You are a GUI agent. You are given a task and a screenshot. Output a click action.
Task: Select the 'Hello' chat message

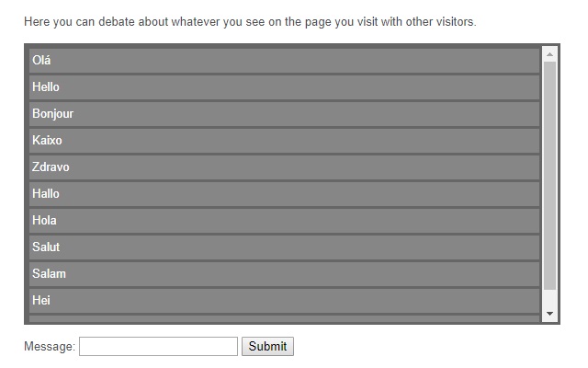click(284, 87)
